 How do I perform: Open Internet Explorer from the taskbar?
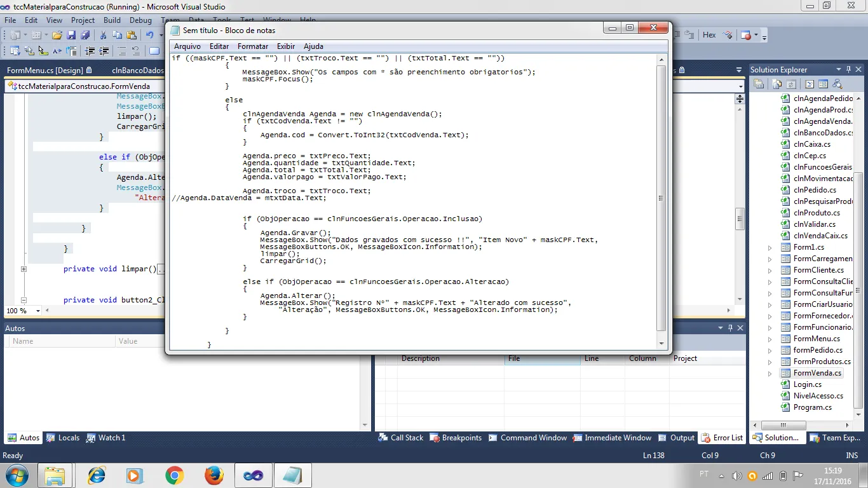point(97,475)
